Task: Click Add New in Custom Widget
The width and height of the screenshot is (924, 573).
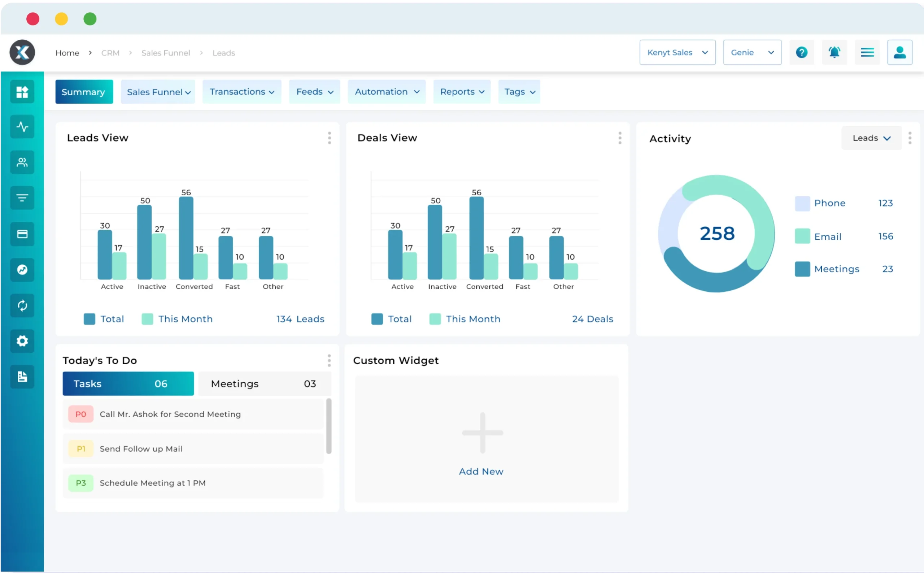Action: pyautogui.click(x=481, y=471)
